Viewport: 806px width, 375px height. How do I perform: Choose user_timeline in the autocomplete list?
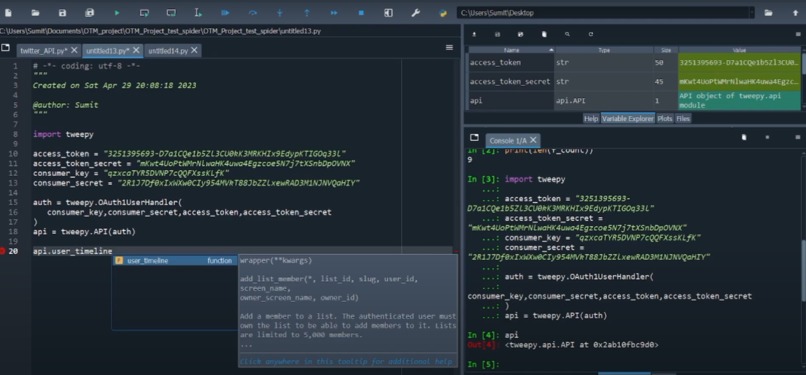[175, 260]
